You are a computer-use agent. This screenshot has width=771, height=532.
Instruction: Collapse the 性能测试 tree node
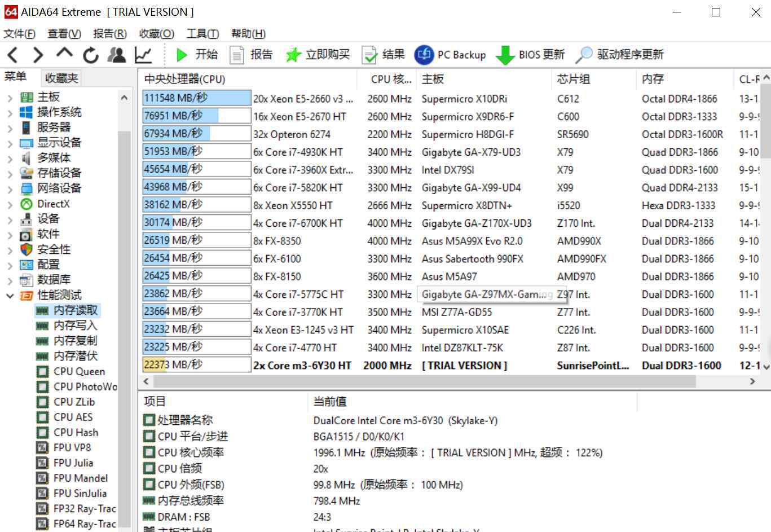(x=10, y=296)
